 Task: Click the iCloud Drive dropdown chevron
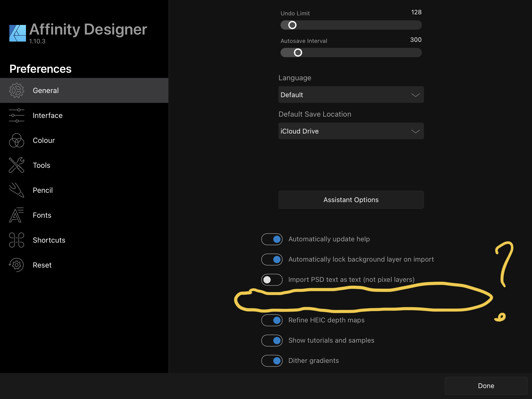tap(416, 131)
